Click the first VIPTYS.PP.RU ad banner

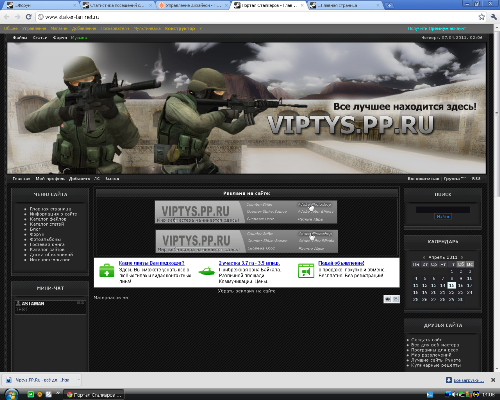point(246,212)
